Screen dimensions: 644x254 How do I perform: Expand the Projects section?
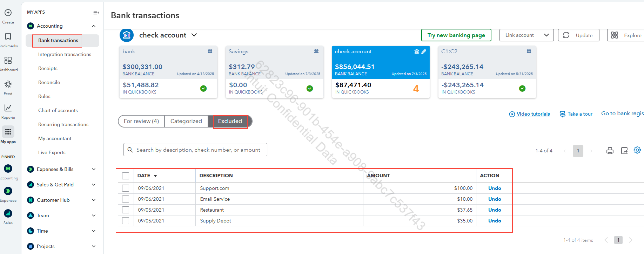[x=94, y=246]
